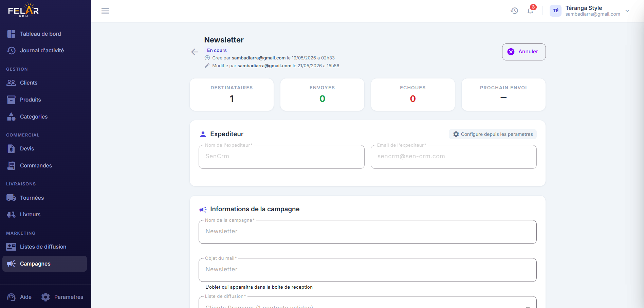Toggle the hamburger sidebar menu

[105, 11]
